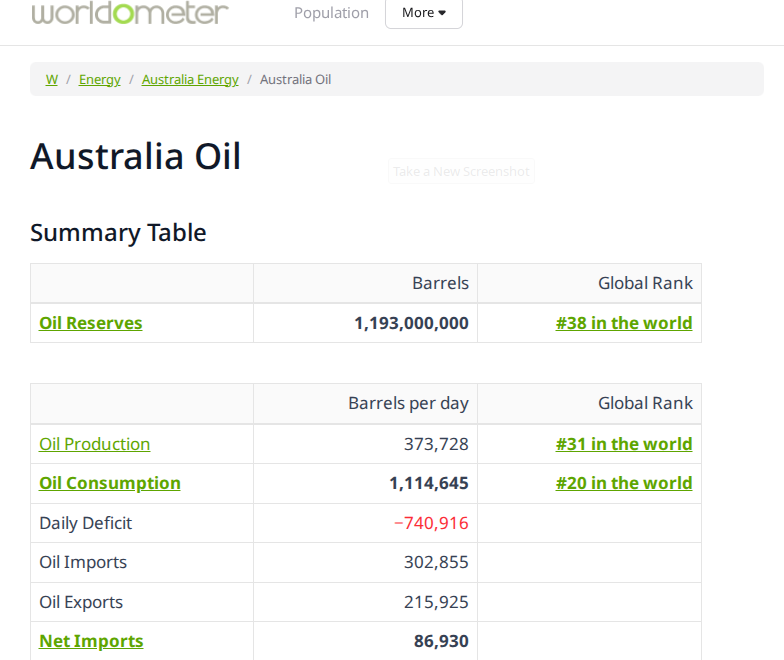Click the Australia Oil breadcrumb text
This screenshot has width=784, height=660.
[295, 79]
